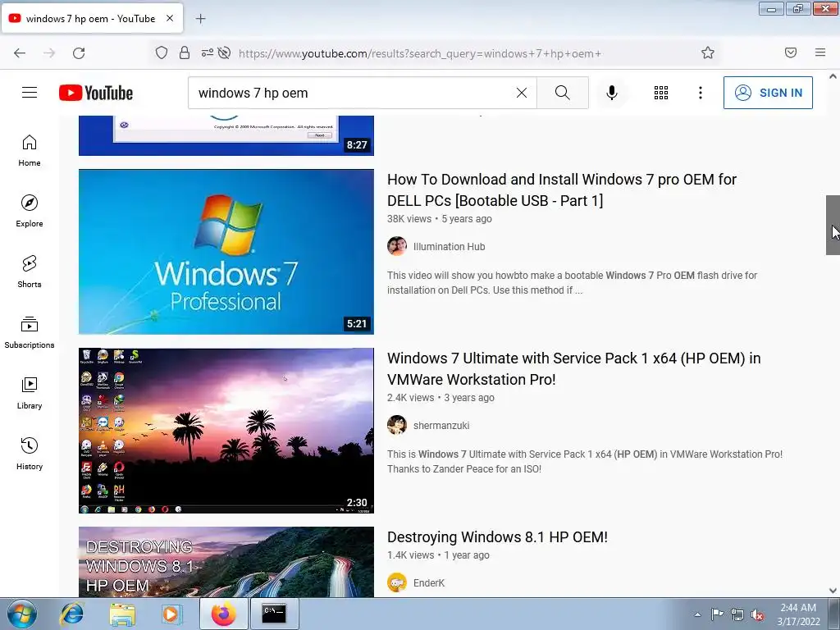The height and width of the screenshot is (630, 840).
Task: Open YouTube settings three-dot menu
Action: coord(701,93)
